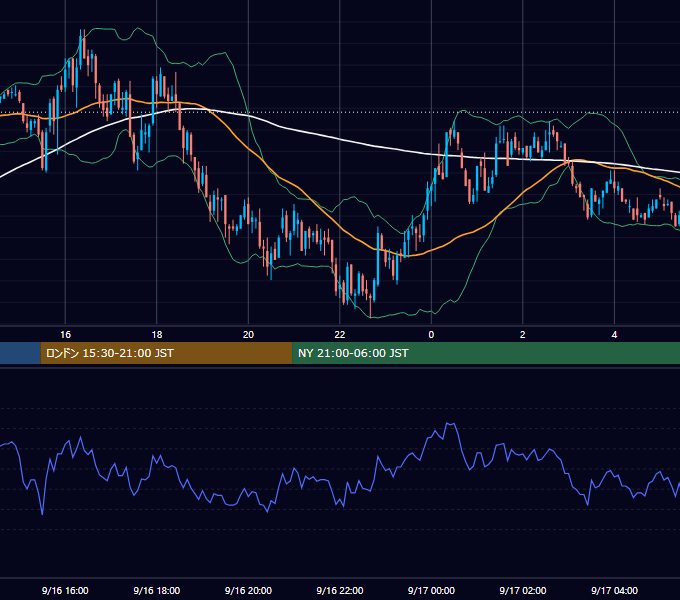Click the 9/17 00:00 time label
The image size is (680, 600).
432,590
